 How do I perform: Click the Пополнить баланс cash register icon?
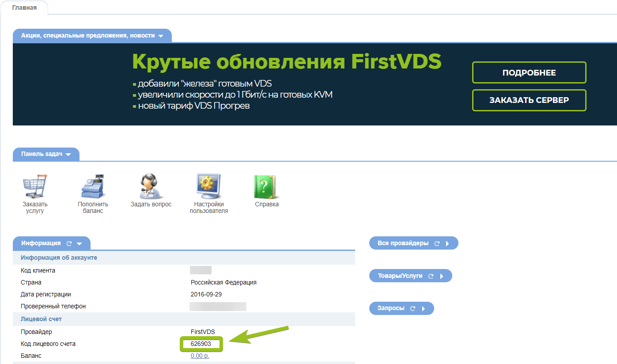(93, 186)
